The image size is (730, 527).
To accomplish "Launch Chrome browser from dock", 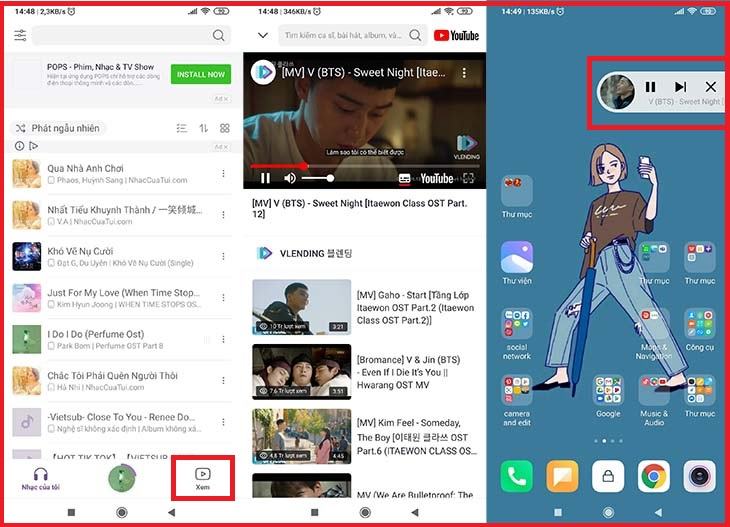I will pos(654,476).
